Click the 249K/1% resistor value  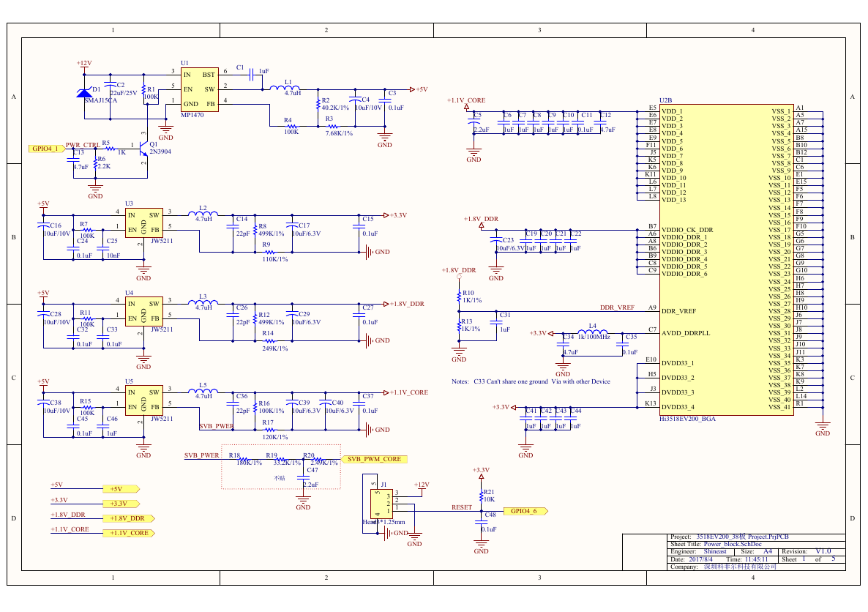(274, 348)
